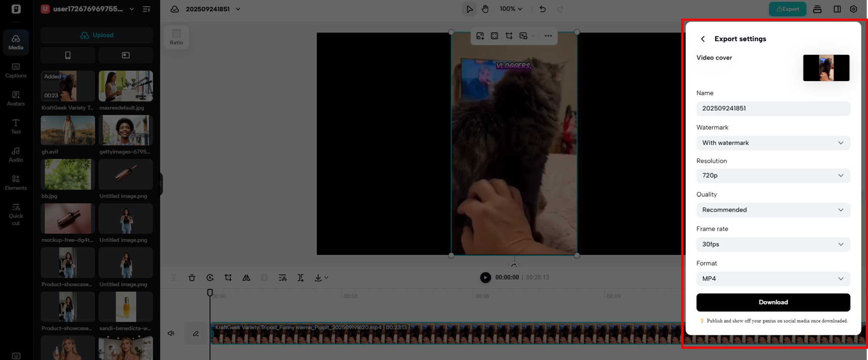Click the timeline playhead handle
This screenshot has height=360, width=868.
pos(210,293)
